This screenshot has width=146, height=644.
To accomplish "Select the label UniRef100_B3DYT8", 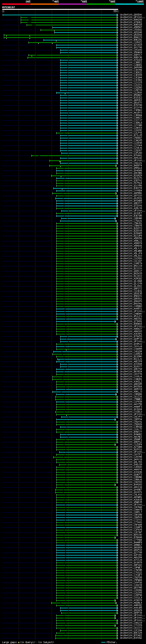I will 131,188.
